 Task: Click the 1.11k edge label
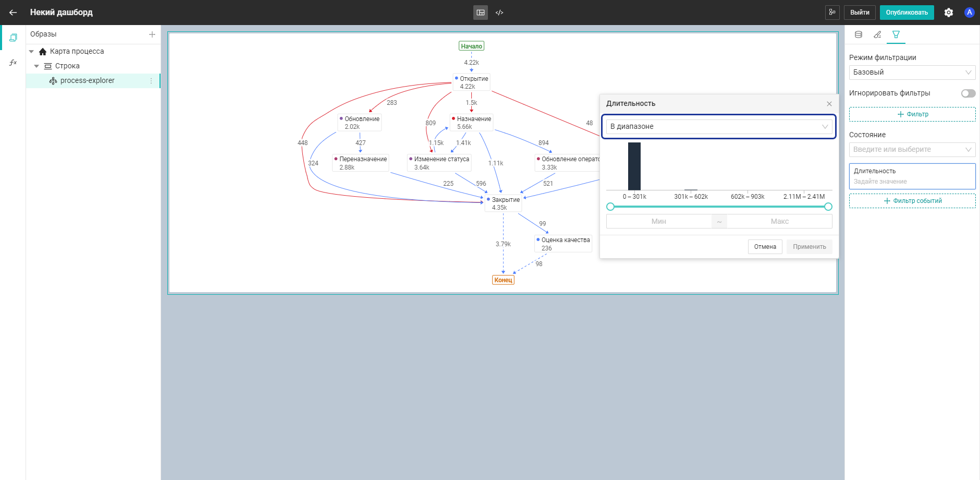click(x=496, y=163)
